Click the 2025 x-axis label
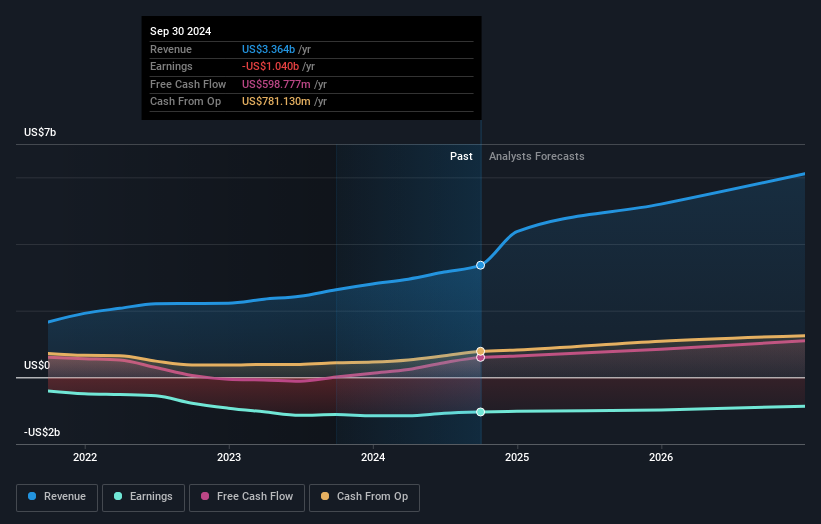This screenshot has width=821, height=524. (x=517, y=457)
